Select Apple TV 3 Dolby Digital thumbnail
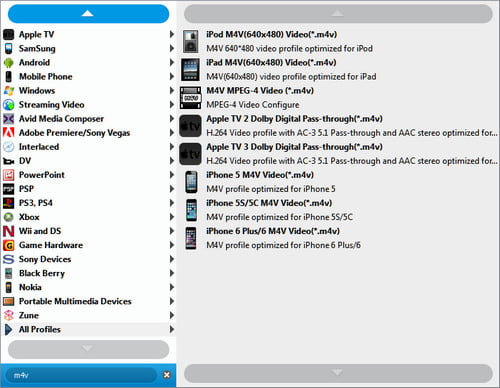This screenshot has width=500, height=388. (190, 154)
